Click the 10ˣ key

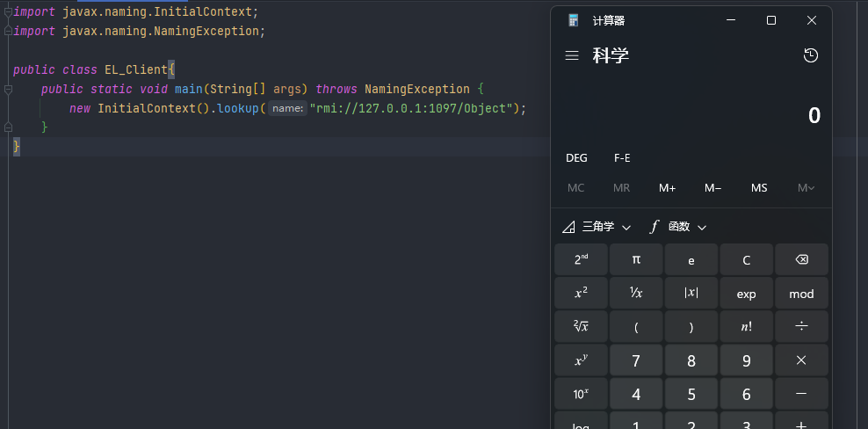point(582,394)
